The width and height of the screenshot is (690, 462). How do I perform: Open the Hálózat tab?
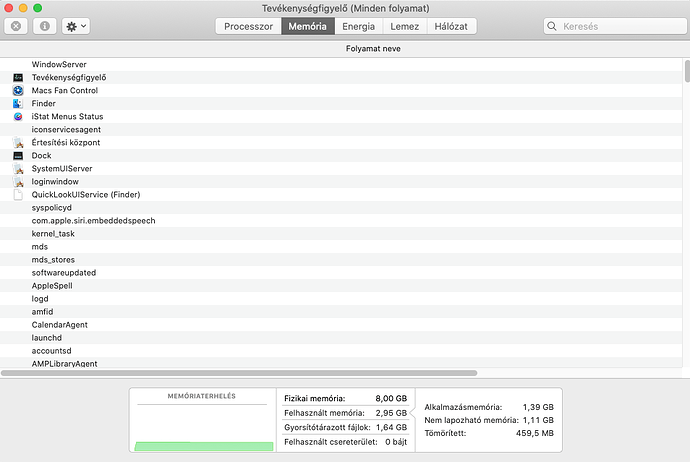[x=451, y=26]
